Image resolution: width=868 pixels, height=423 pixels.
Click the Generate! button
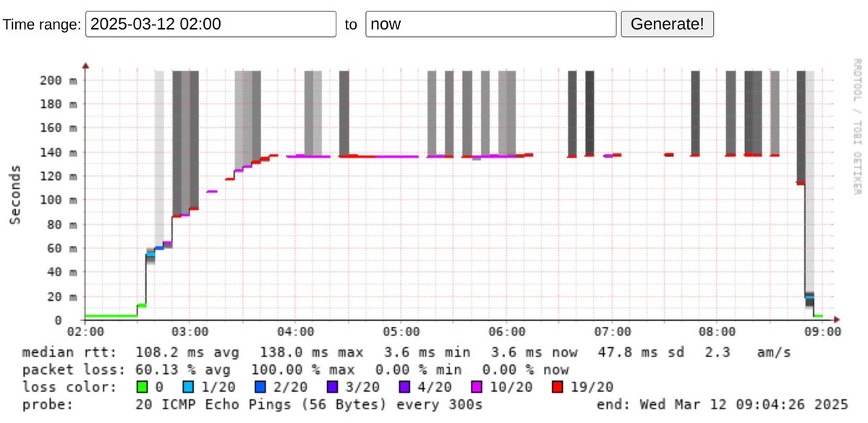(x=668, y=24)
